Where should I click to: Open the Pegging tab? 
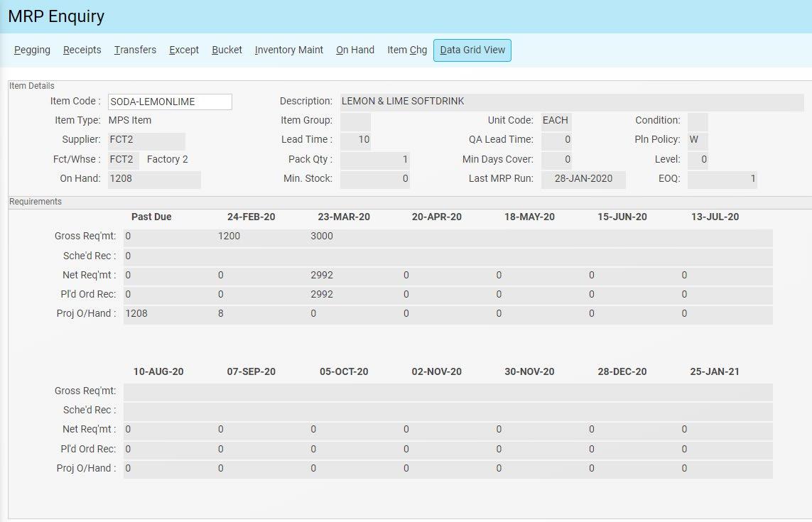pyautogui.click(x=32, y=50)
